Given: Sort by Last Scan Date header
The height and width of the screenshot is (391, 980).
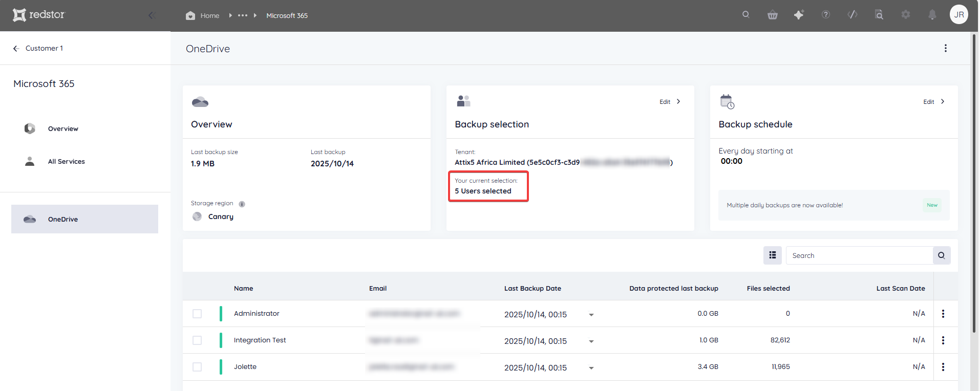Looking at the screenshot, I should [x=901, y=289].
